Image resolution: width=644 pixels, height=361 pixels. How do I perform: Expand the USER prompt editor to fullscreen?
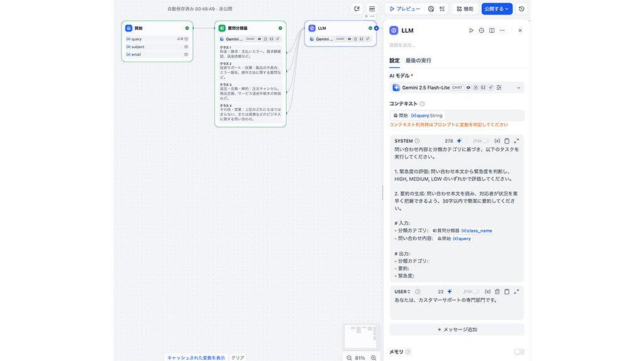(x=516, y=292)
